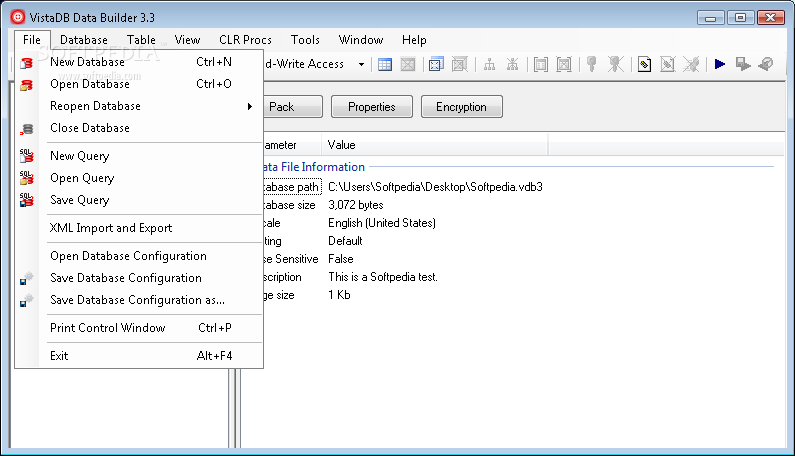Click the Value column header
Viewport: 795px width, 456px height.
435,145
